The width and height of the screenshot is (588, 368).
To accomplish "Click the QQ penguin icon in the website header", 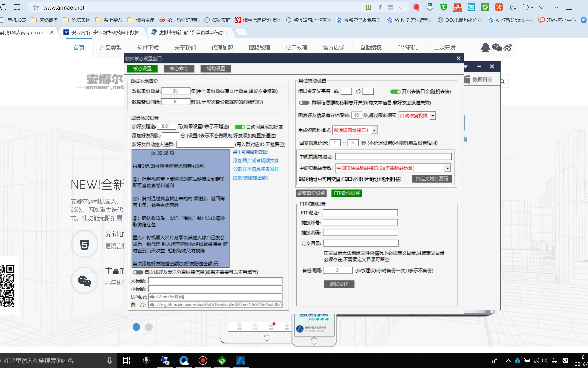I will click(485, 47).
